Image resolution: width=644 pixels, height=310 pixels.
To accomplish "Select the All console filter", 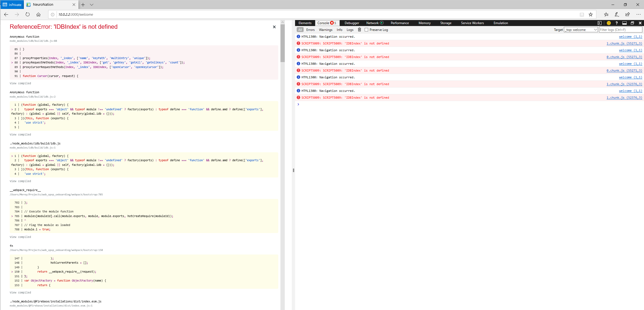I will coord(300,30).
